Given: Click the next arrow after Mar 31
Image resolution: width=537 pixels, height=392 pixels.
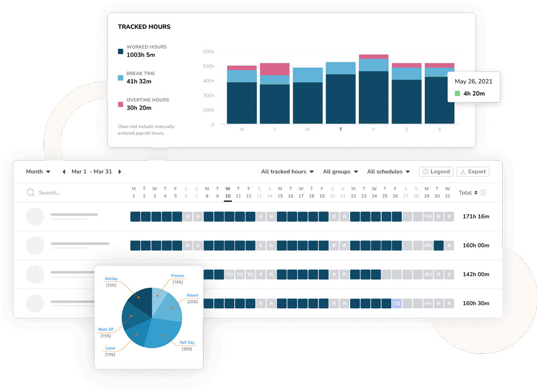Looking at the screenshot, I should [x=119, y=172].
